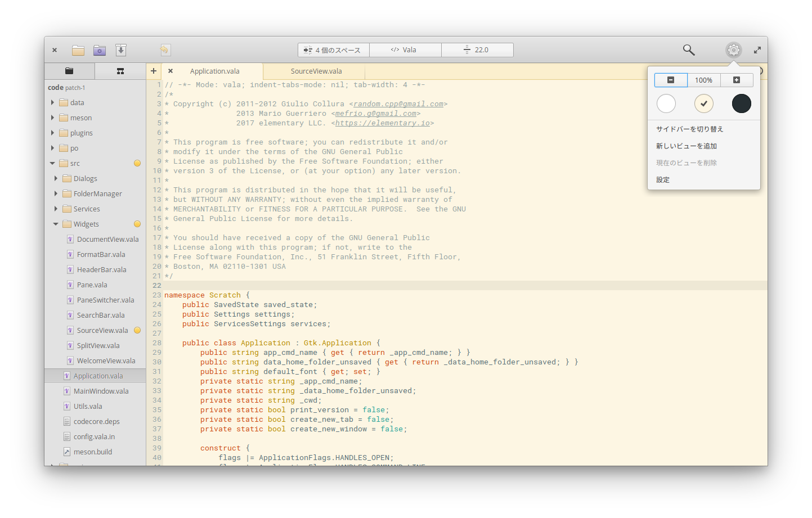The height and width of the screenshot is (518, 812).
Task: Switch to the Application.vala tab
Action: pos(214,71)
